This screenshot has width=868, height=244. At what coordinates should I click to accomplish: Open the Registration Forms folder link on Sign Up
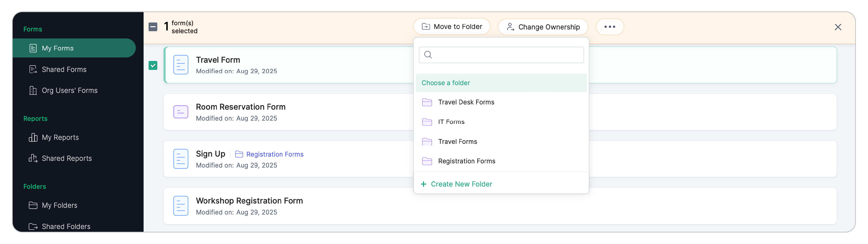click(x=274, y=154)
